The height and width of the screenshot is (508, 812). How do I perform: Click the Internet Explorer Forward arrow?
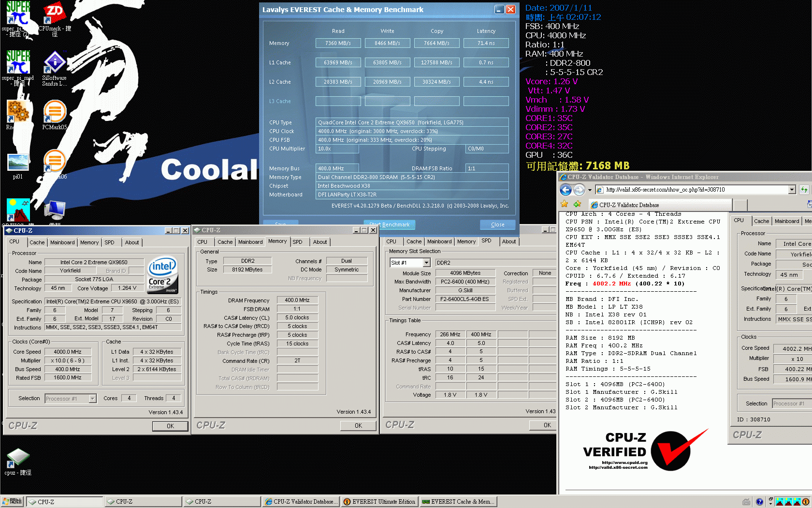[579, 190]
